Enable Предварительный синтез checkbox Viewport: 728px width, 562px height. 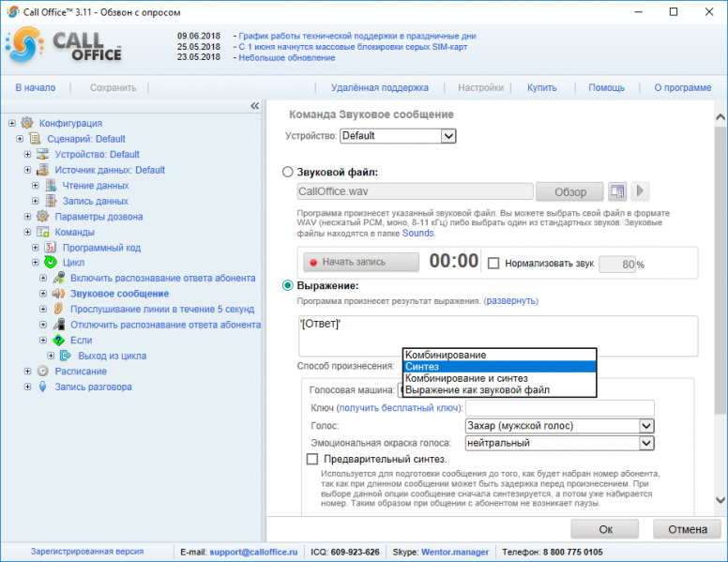312,459
